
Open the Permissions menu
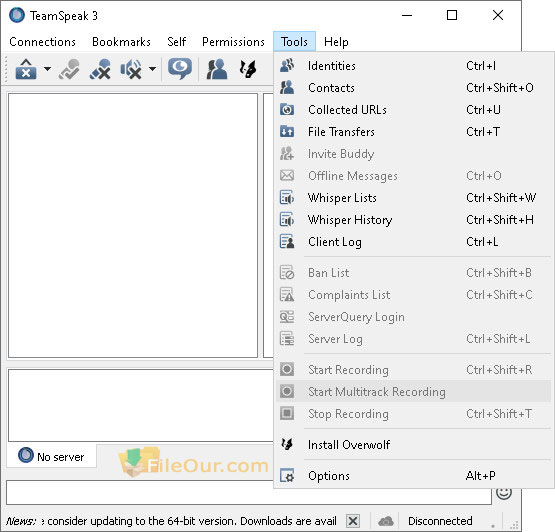pos(233,42)
